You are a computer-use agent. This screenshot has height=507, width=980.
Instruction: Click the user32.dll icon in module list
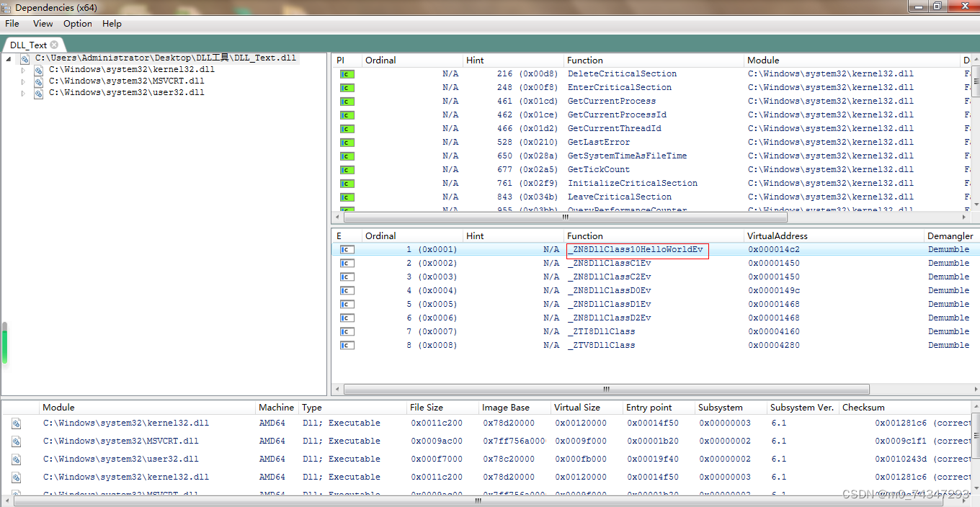17,459
